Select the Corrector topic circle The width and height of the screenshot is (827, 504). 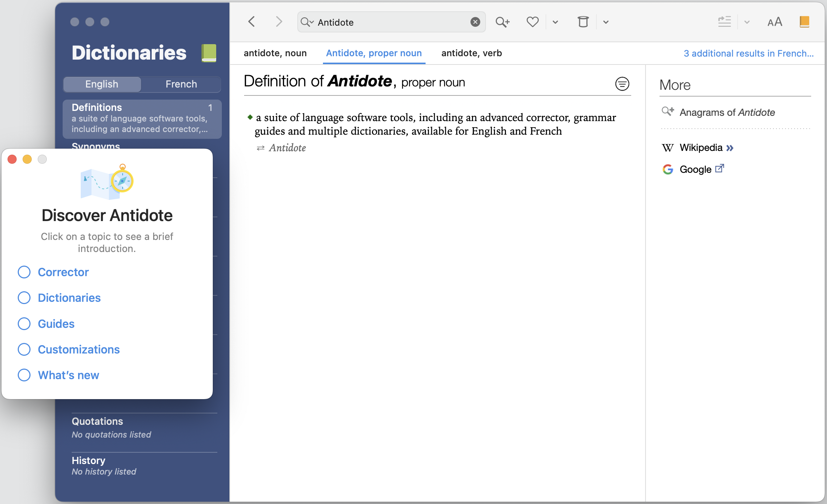coord(24,272)
